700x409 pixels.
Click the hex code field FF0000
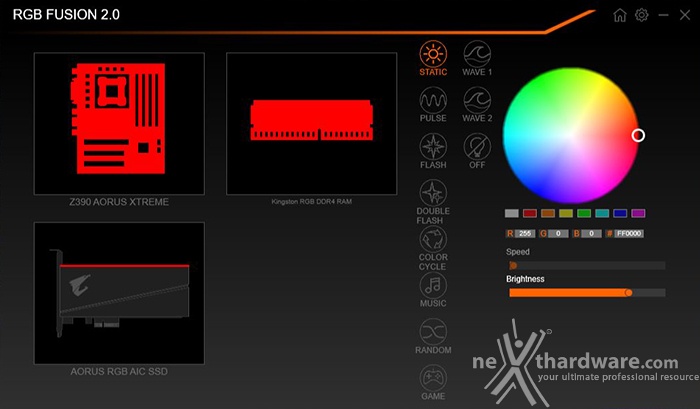click(629, 234)
